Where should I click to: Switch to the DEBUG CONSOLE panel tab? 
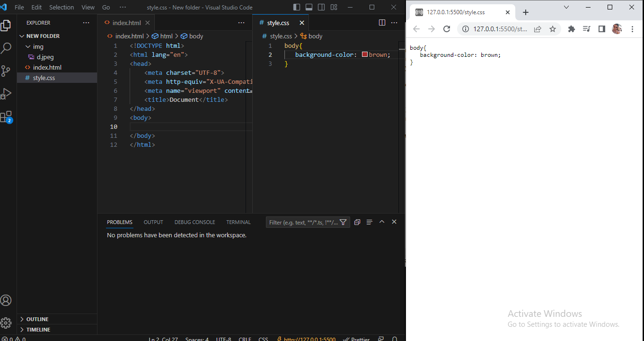coord(194,222)
